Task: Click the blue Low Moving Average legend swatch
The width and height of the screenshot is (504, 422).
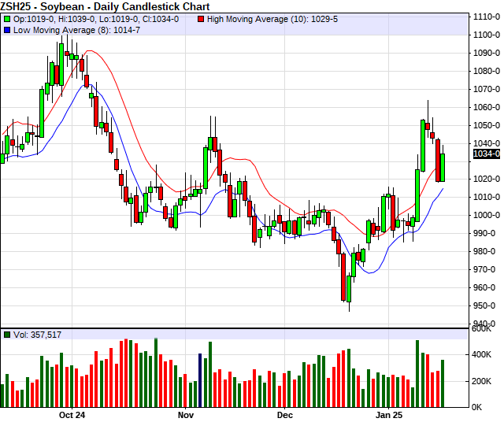Action: coord(7,30)
